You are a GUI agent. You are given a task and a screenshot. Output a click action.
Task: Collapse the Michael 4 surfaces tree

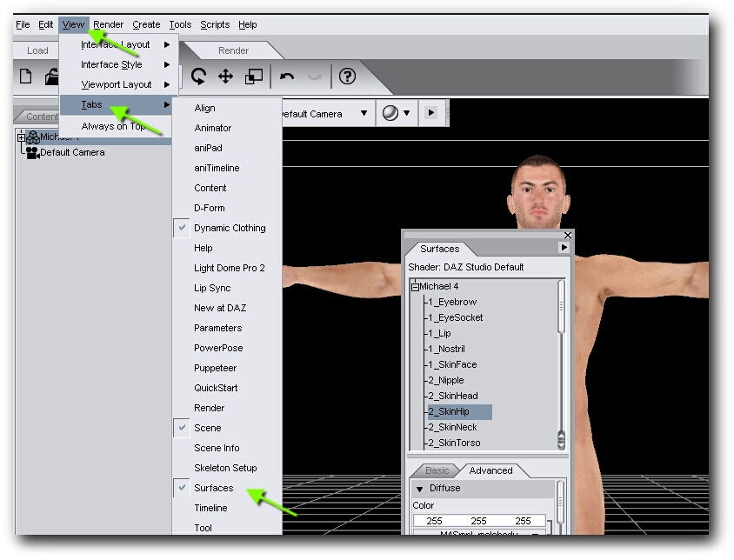pyautogui.click(x=415, y=287)
